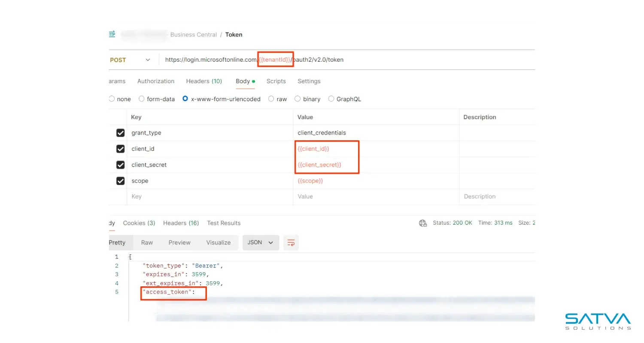Click the empty Value placeholder field
Image resolution: width=644 pixels, height=343 pixels.
(376, 196)
